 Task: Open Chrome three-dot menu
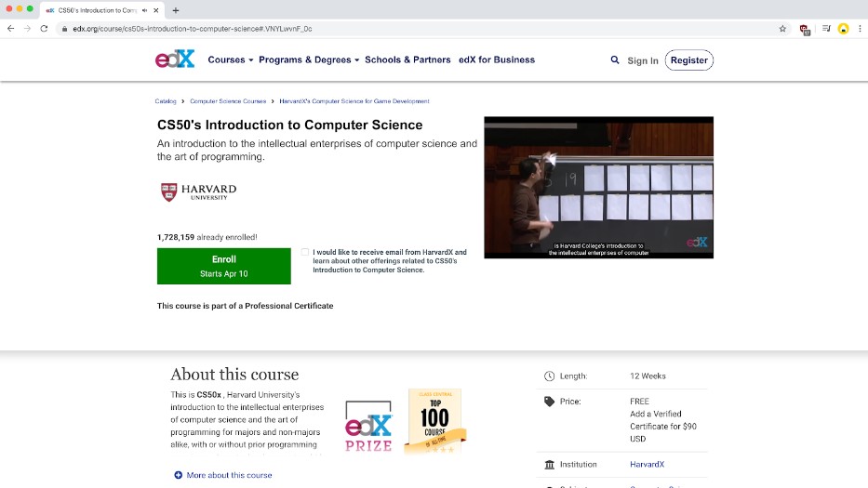pyautogui.click(x=860, y=29)
